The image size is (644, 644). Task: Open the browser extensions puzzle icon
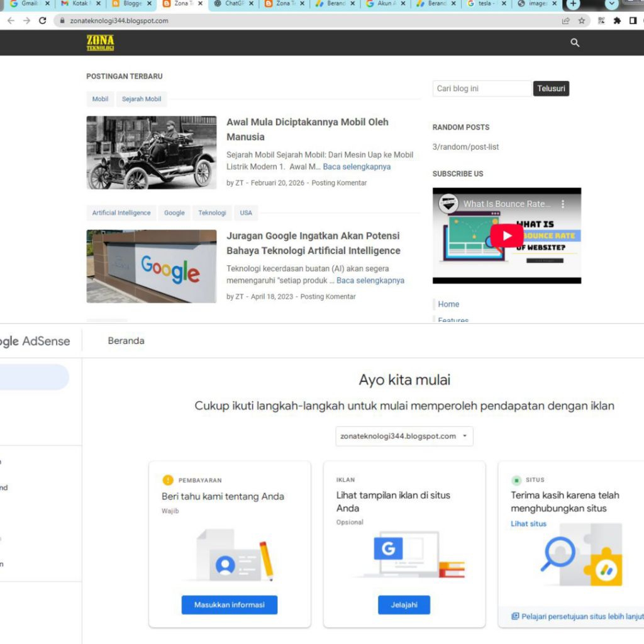[618, 19]
